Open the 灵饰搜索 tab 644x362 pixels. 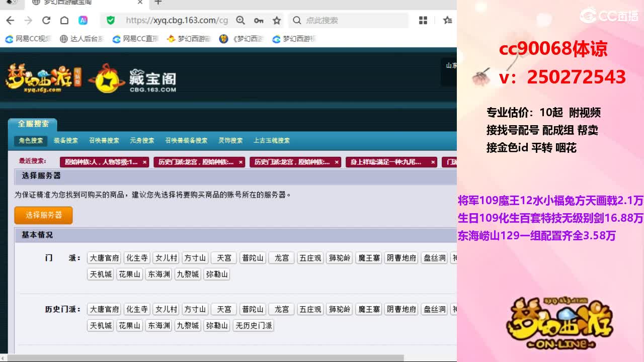click(230, 141)
